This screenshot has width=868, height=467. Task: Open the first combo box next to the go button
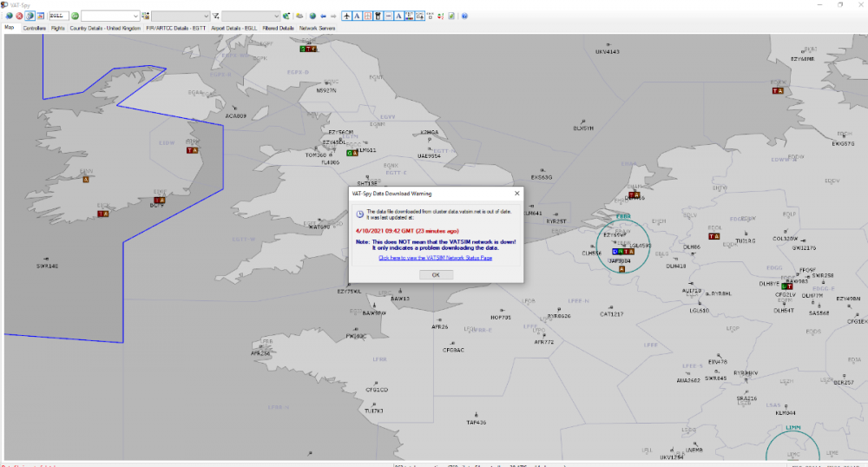[x=110, y=16]
